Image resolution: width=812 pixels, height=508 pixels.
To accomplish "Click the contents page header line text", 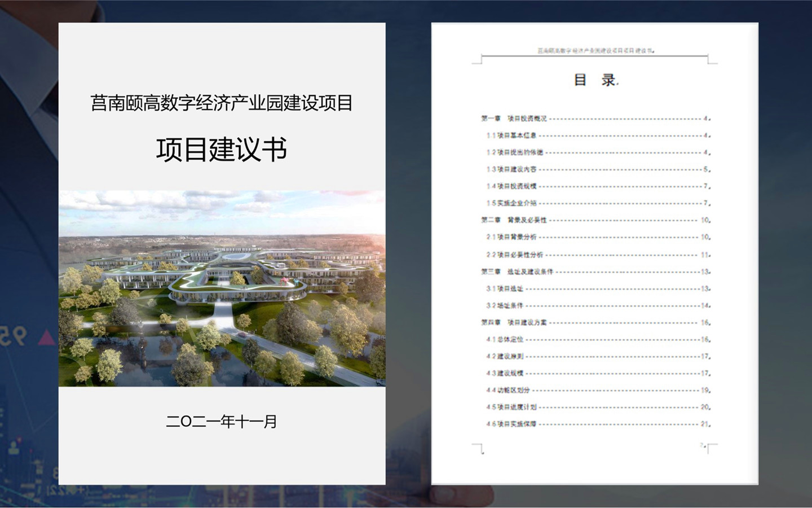I will click(595, 51).
